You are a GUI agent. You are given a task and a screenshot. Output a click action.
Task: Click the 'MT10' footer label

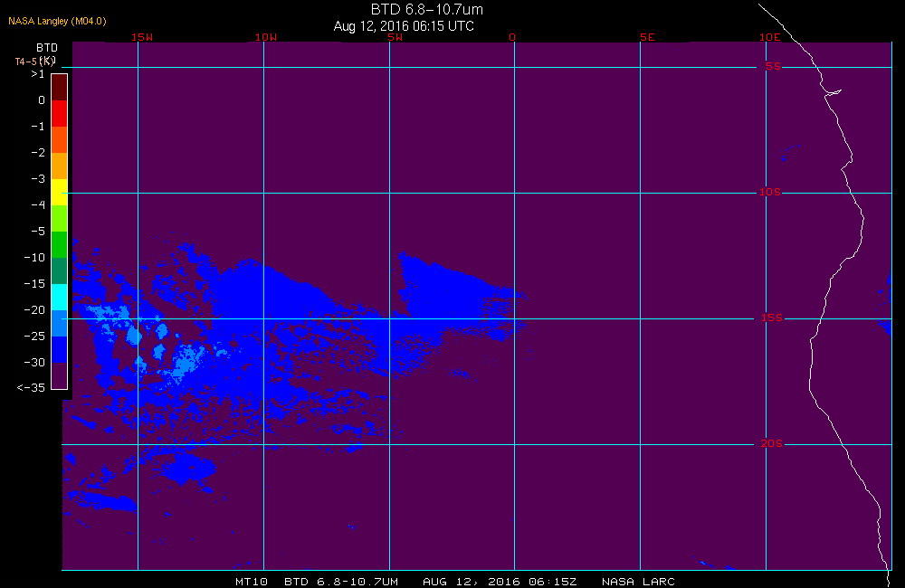(x=252, y=582)
